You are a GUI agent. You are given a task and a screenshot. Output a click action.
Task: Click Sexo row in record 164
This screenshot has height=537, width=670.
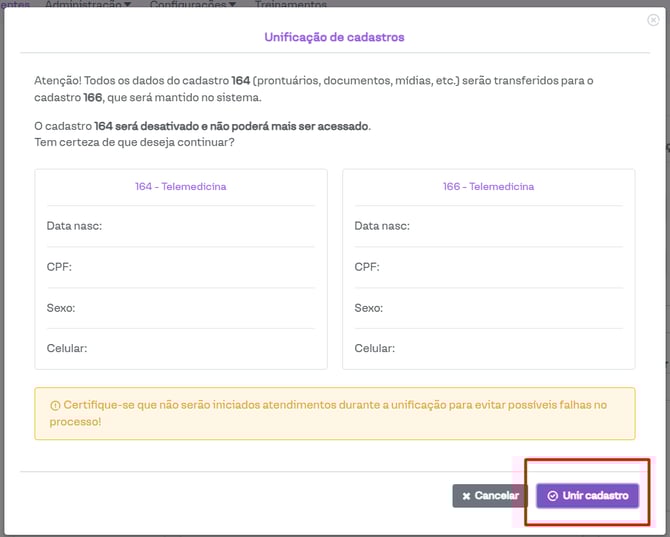click(x=181, y=308)
